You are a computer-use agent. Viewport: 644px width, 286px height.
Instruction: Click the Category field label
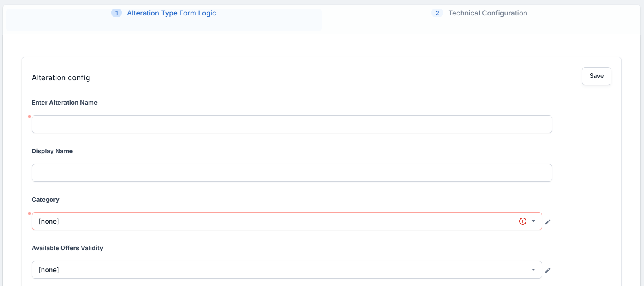point(45,200)
